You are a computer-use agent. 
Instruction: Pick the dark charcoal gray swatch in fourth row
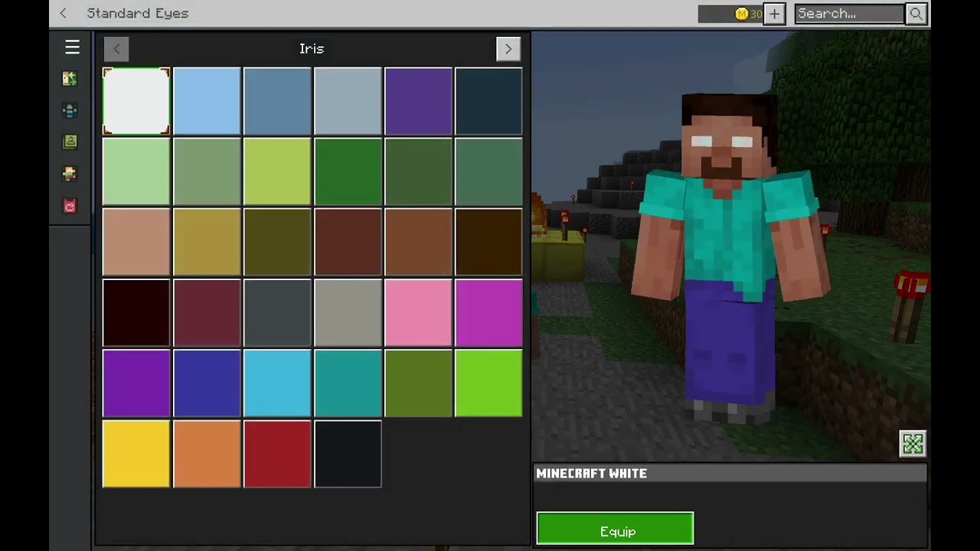coord(277,312)
